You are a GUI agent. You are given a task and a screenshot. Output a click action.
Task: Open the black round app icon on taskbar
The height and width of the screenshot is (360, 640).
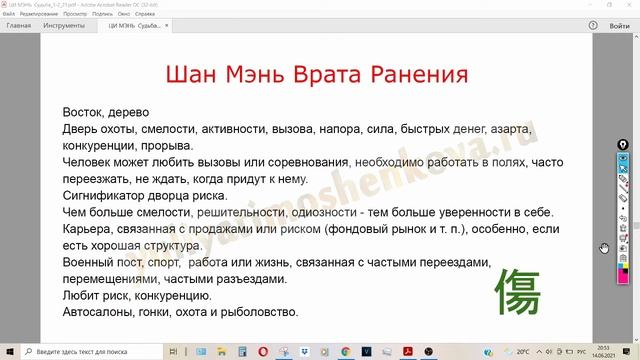[x=428, y=351]
